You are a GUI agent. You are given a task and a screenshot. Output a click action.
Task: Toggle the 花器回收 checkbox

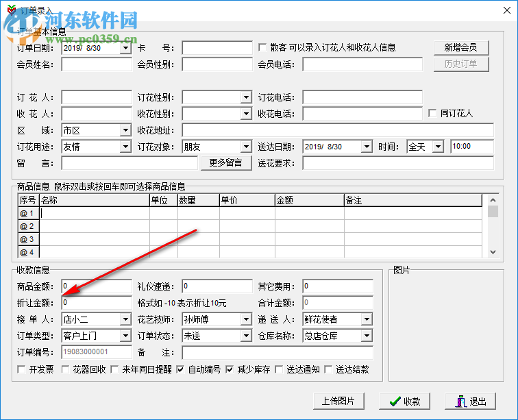point(65,369)
